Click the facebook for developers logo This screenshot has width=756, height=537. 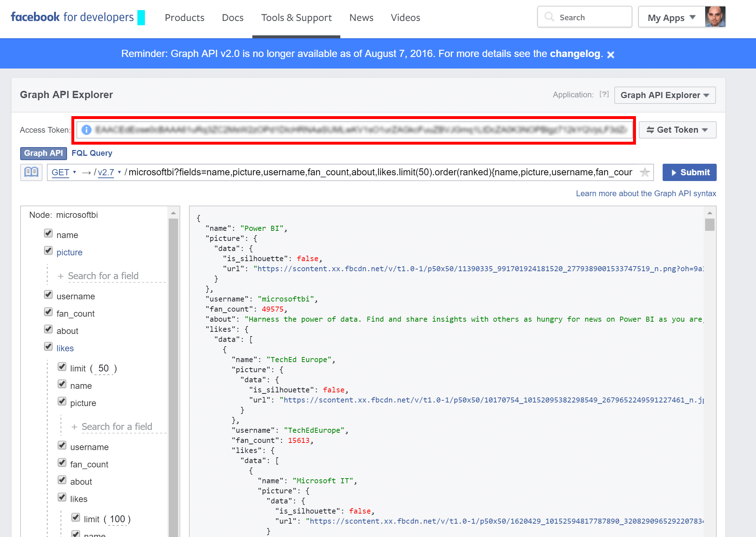tap(72, 17)
